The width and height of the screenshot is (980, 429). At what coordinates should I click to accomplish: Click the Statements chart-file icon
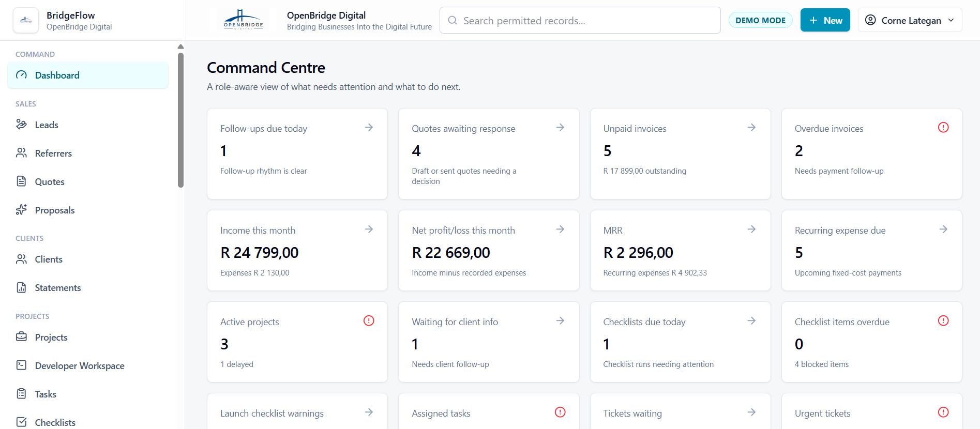pos(21,287)
